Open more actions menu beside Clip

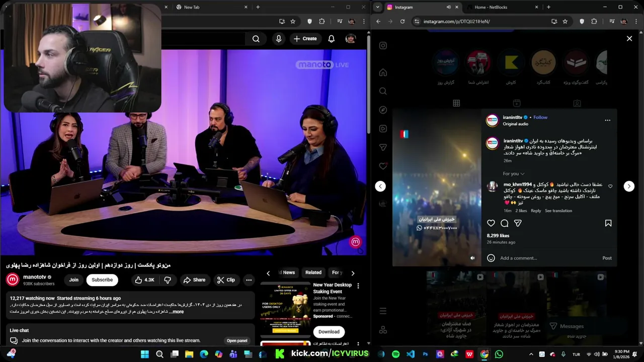[249, 280]
